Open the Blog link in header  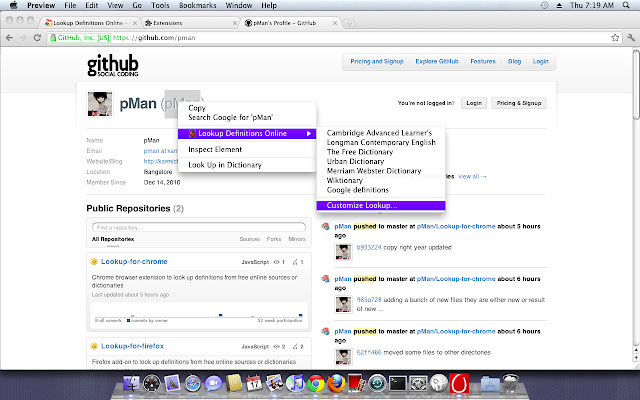[514, 61]
